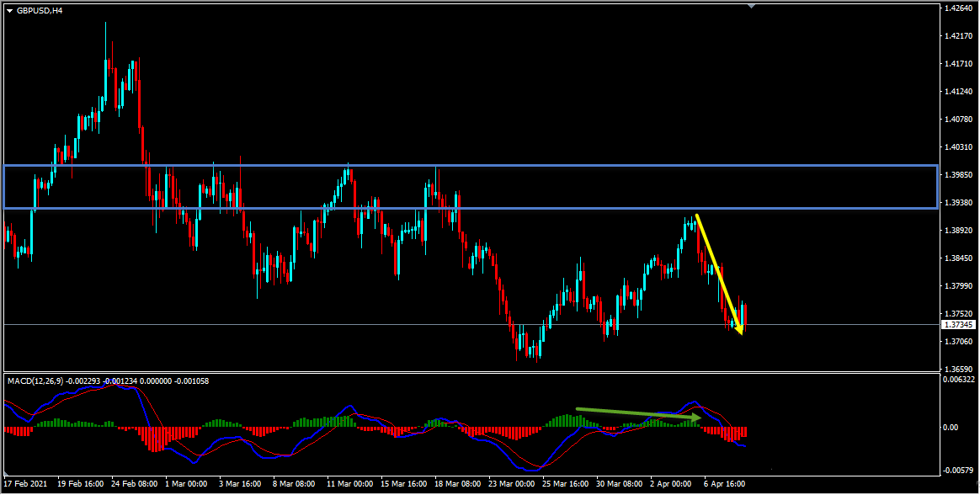Screen dimensions: 980x495
Task: Click the 1.37990 price scale value
Action: tap(958, 286)
